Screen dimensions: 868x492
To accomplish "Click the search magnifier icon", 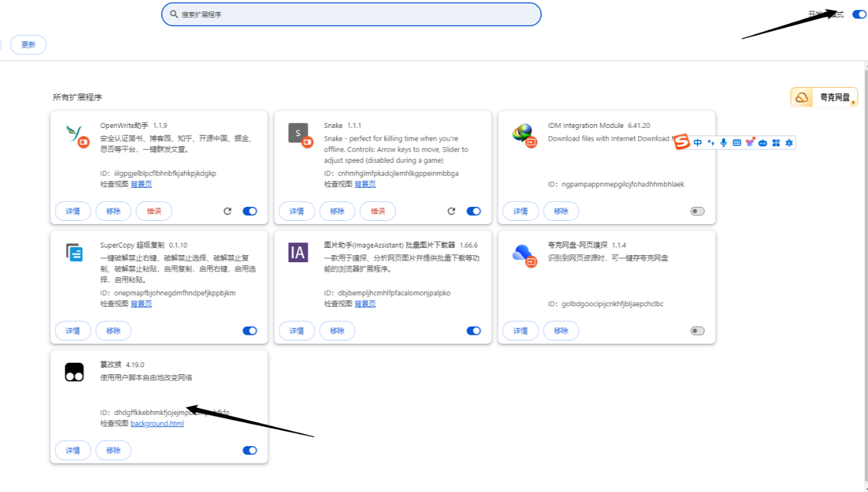I will click(174, 14).
